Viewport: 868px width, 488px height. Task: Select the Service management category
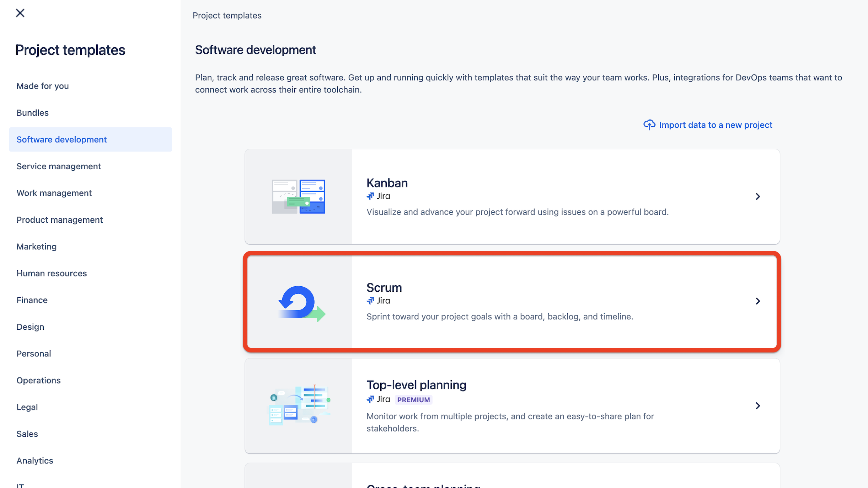coord(59,166)
